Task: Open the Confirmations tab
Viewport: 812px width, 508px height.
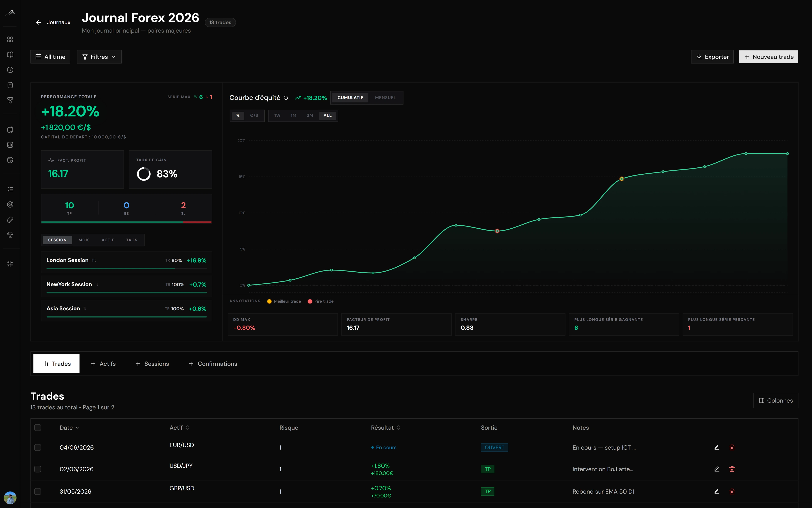Action: (x=213, y=363)
